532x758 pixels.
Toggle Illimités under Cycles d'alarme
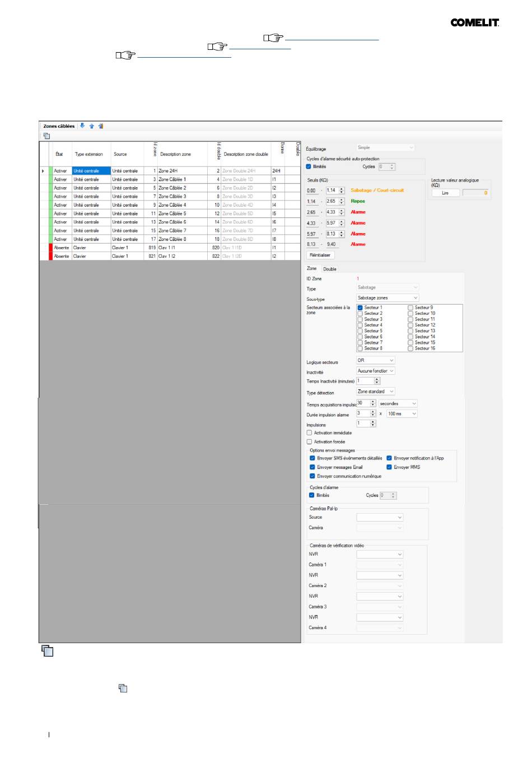click(312, 495)
